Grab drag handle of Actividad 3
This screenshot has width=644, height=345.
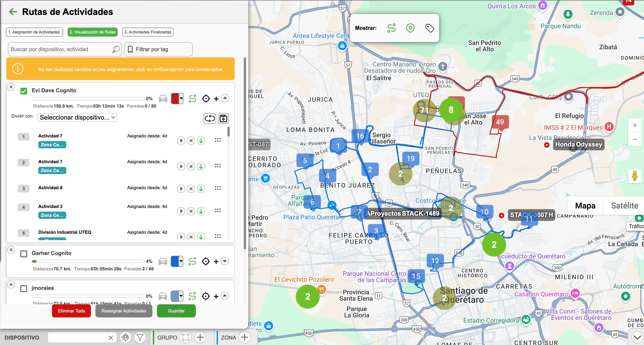tap(218, 210)
